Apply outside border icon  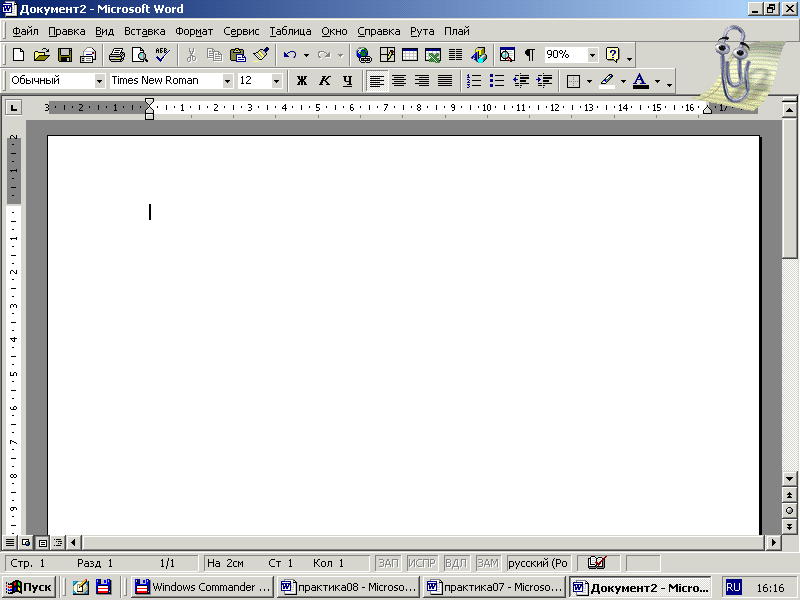(573, 81)
